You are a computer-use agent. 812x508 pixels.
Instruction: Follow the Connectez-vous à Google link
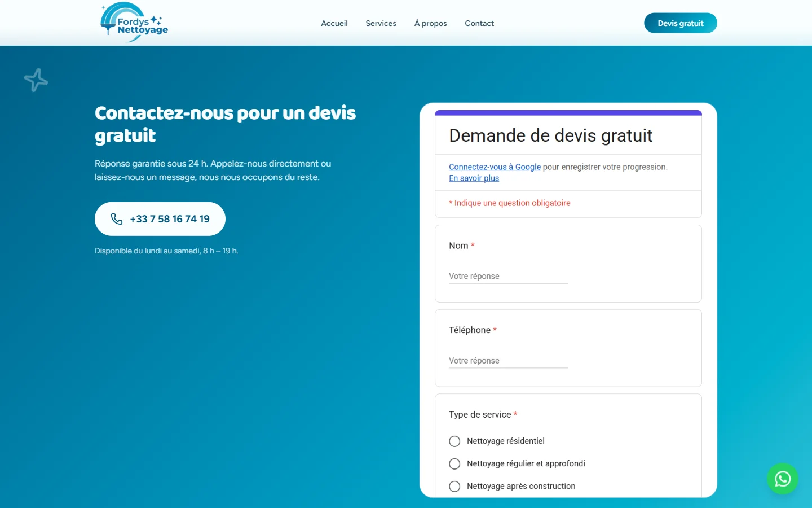(x=495, y=167)
